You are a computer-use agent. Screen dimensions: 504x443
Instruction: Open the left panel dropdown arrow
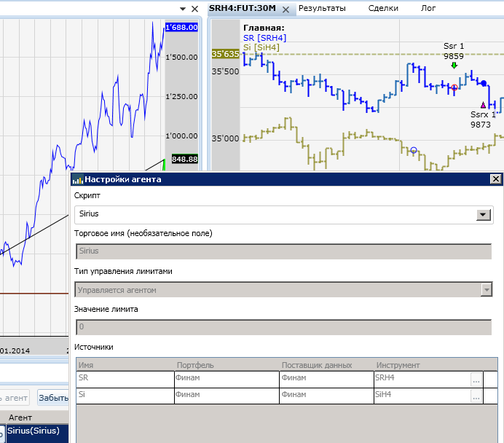coord(182,9)
